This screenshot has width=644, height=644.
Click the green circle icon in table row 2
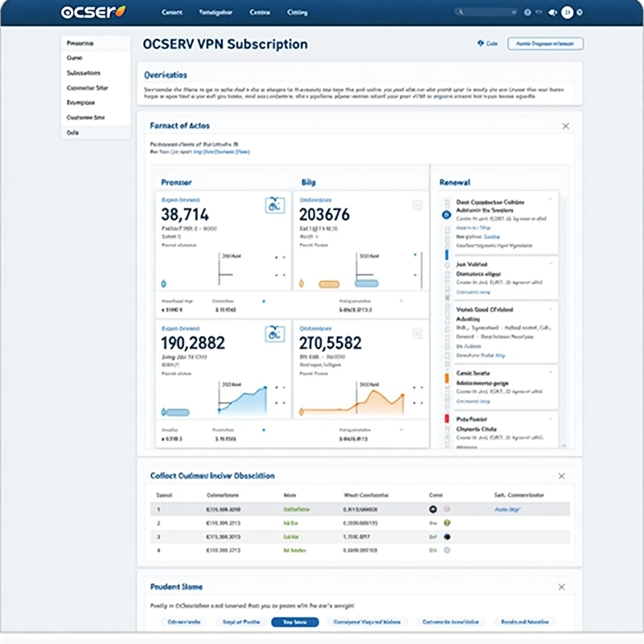point(447,523)
